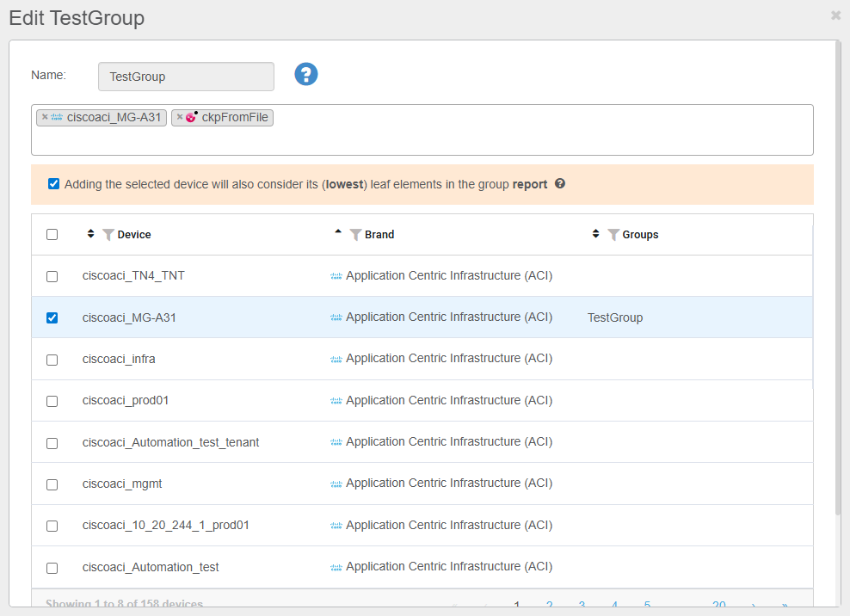Open the Device column filter
850x616 pixels.
click(108, 234)
